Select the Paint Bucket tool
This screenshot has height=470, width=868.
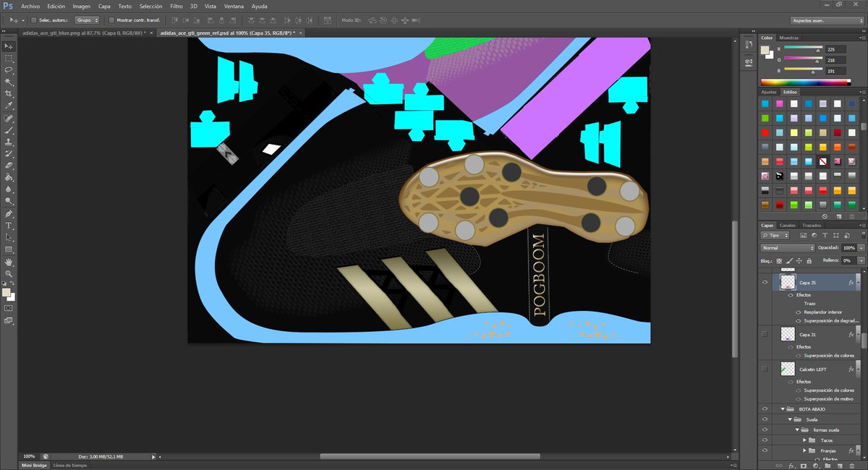[x=9, y=177]
